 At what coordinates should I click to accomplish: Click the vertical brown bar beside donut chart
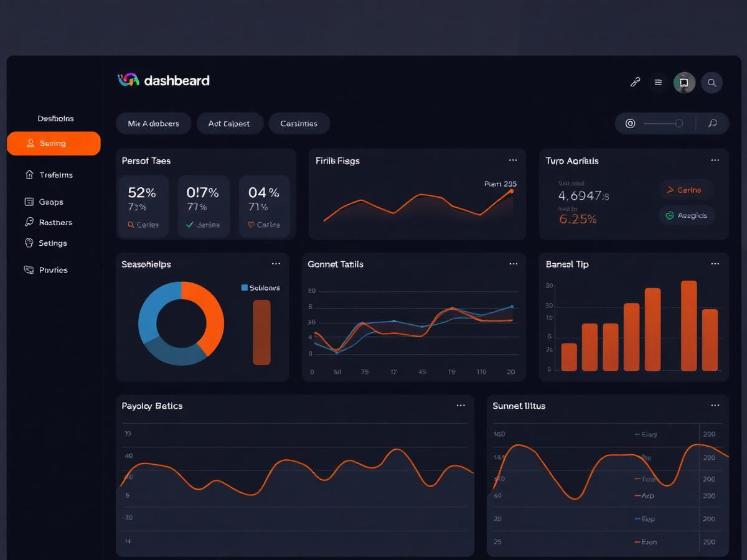[261, 332]
